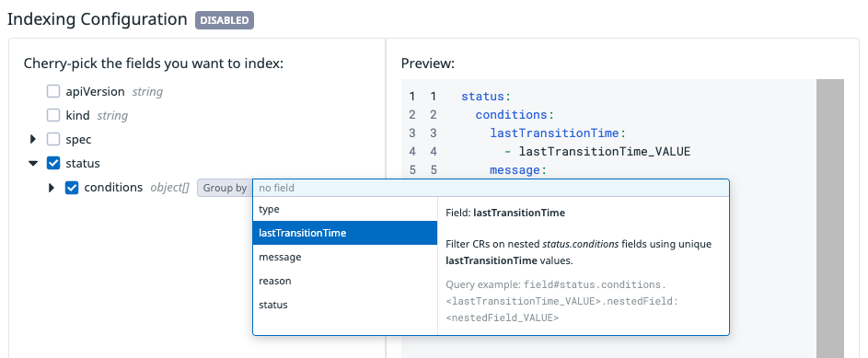The image size is (868, 358).
Task: Collapse the status tree node
Action: pos(33,164)
